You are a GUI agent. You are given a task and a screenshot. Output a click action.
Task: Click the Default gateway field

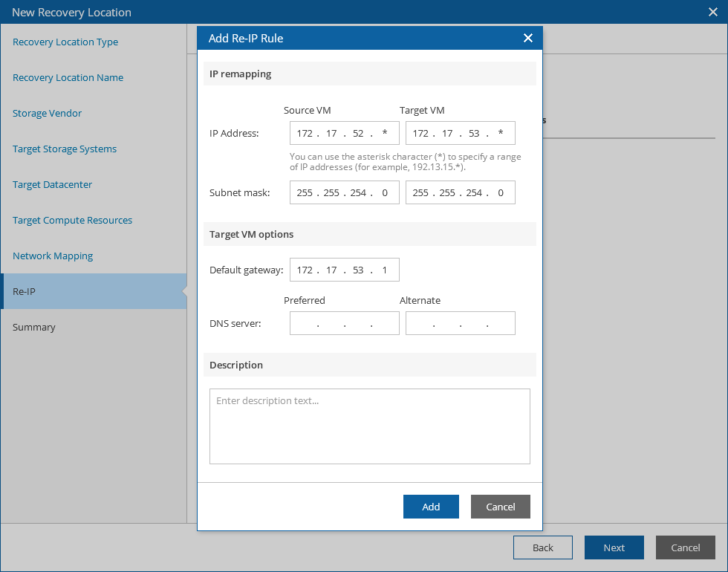(x=345, y=270)
